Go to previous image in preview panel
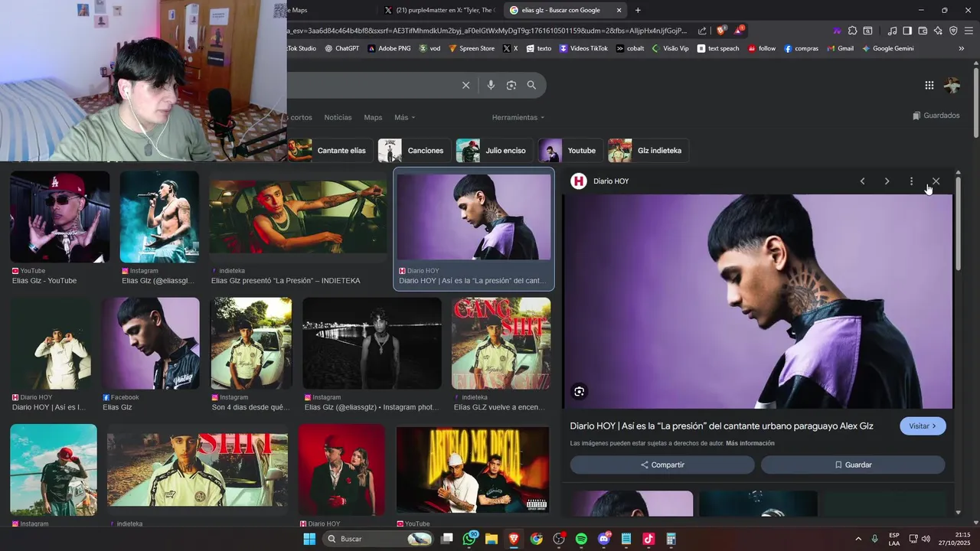Viewport: 980px width, 551px height. (x=862, y=181)
